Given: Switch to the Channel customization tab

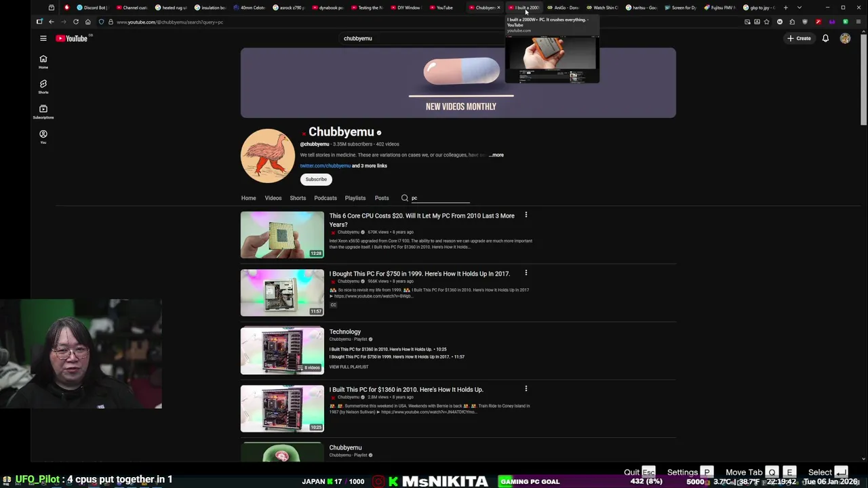Looking at the screenshot, I should click(132, 7).
